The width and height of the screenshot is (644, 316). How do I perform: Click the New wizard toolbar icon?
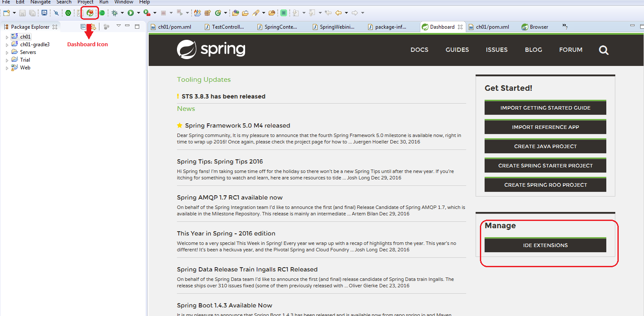(6, 13)
